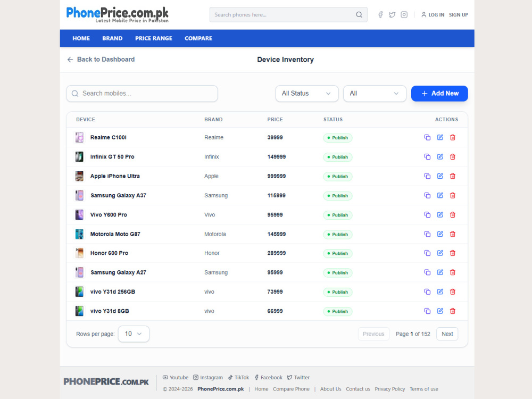532x399 pixels.
Task: Edit the Apple iPhone Ultra device
Action: pos(440,176)
